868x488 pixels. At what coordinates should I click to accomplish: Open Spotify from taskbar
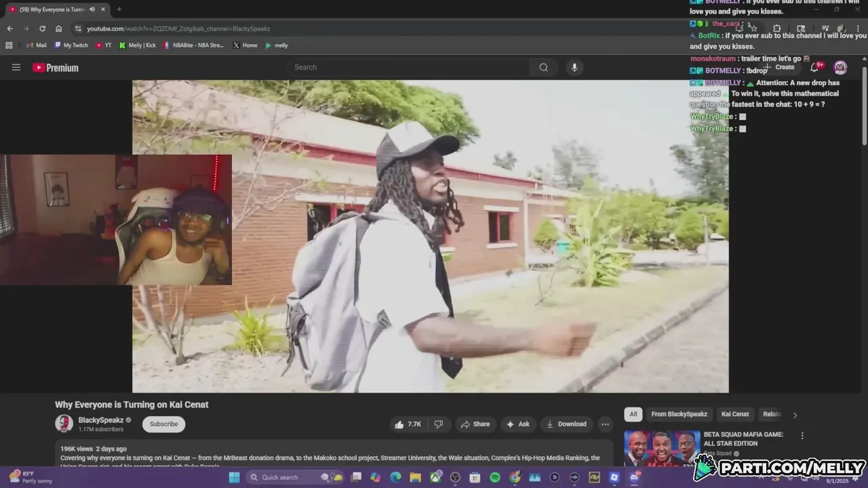(495, 477)
